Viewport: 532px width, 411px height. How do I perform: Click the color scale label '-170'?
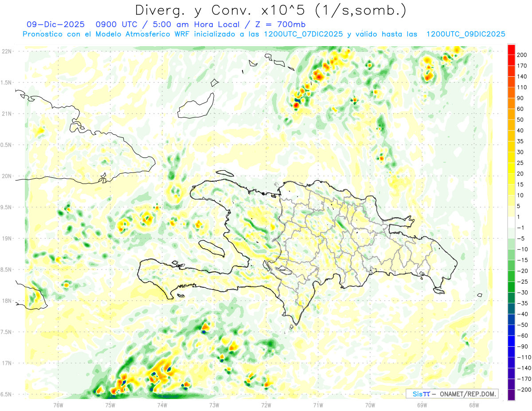(524, 379)
